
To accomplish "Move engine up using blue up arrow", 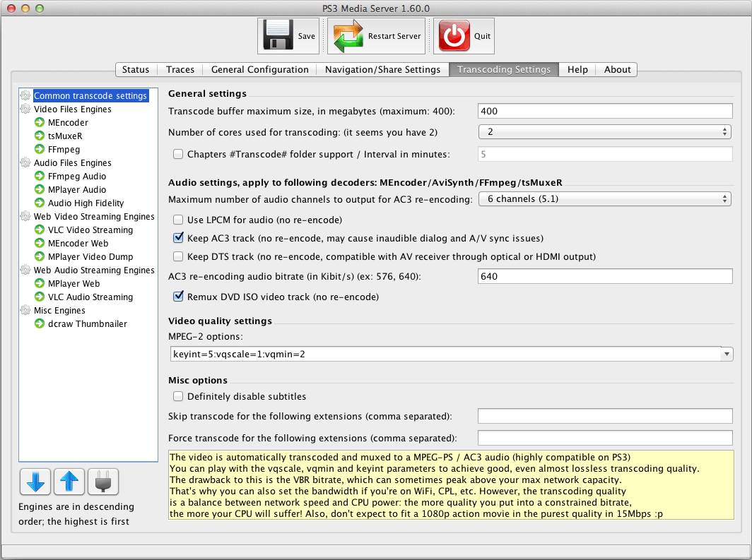I will coord(69,482).
